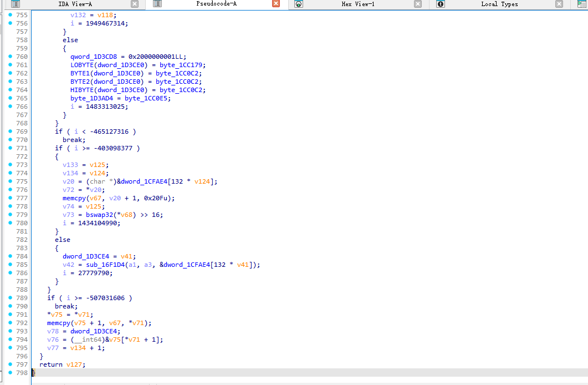Click the Hex View-1 tab icon

click(x=299, y=4)
